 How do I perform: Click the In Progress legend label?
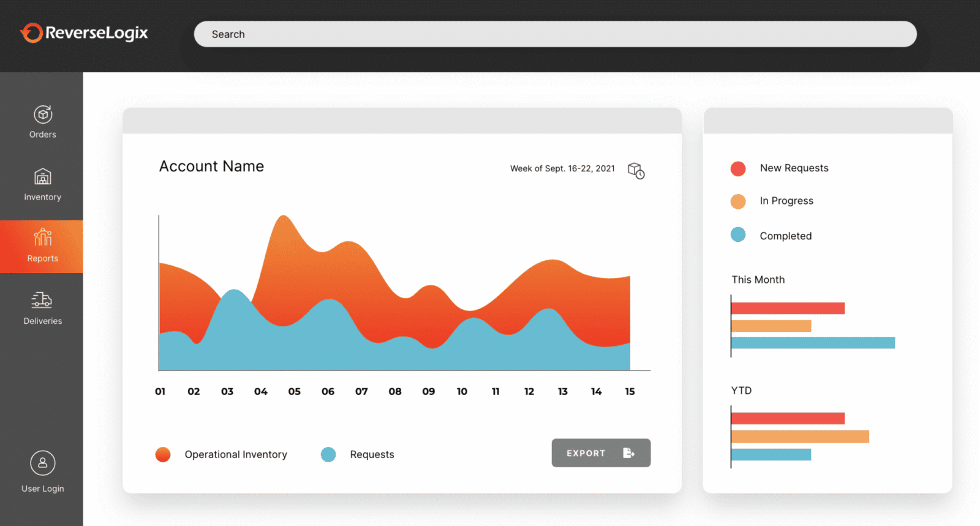click(786, 201)
